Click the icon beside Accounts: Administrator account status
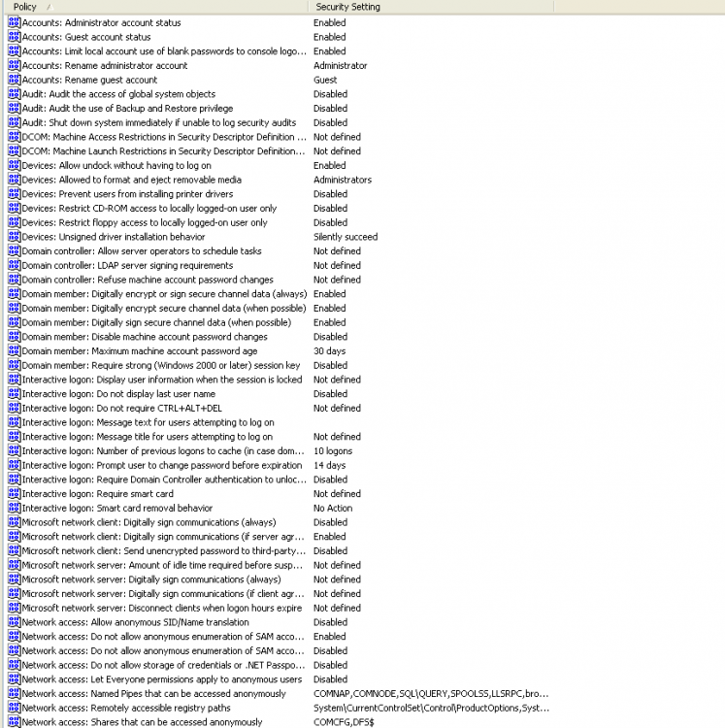 coord(15,22)
